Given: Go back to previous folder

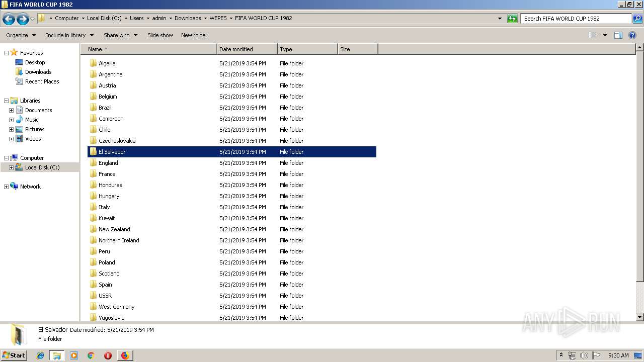Looking at the screenshot, I should tap(9, 19).
